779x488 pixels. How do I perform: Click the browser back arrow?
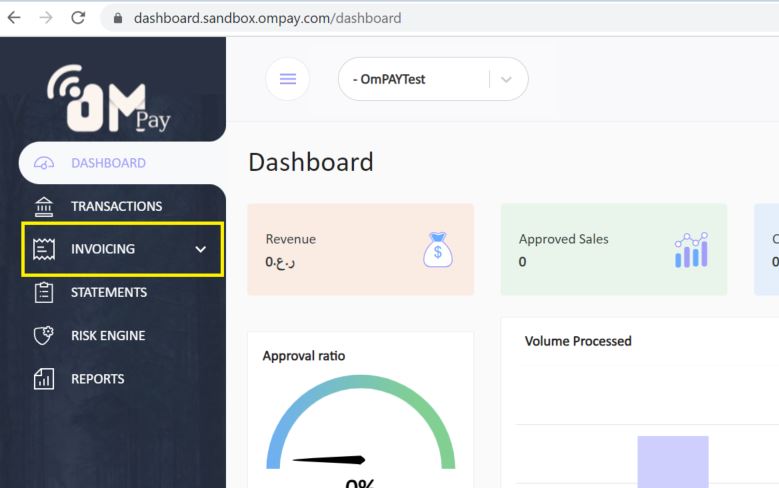pos(14,17)
